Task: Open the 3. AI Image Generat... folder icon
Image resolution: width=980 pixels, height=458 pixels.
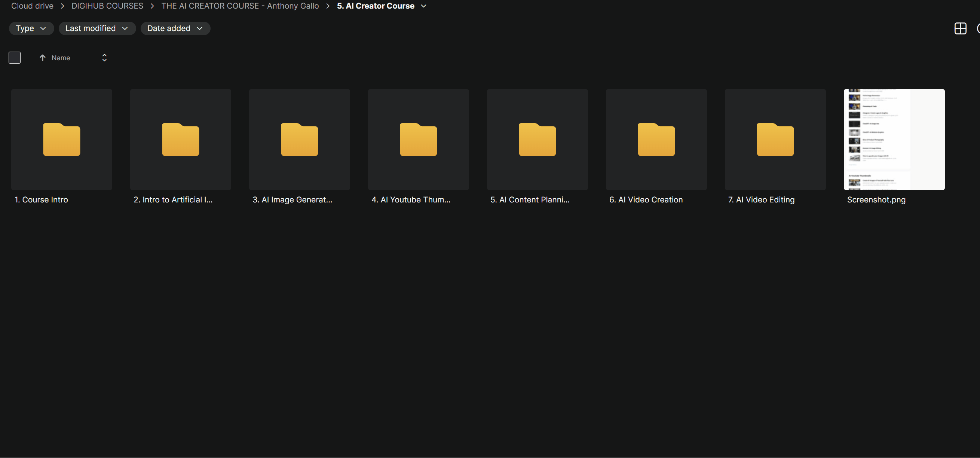Action: pyautogui.click(x=299, y=139)
